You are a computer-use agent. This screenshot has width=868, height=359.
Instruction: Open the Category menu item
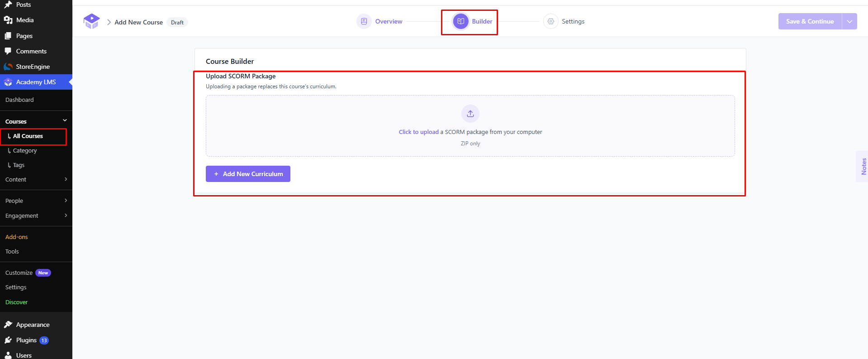(x=25, y=150)
